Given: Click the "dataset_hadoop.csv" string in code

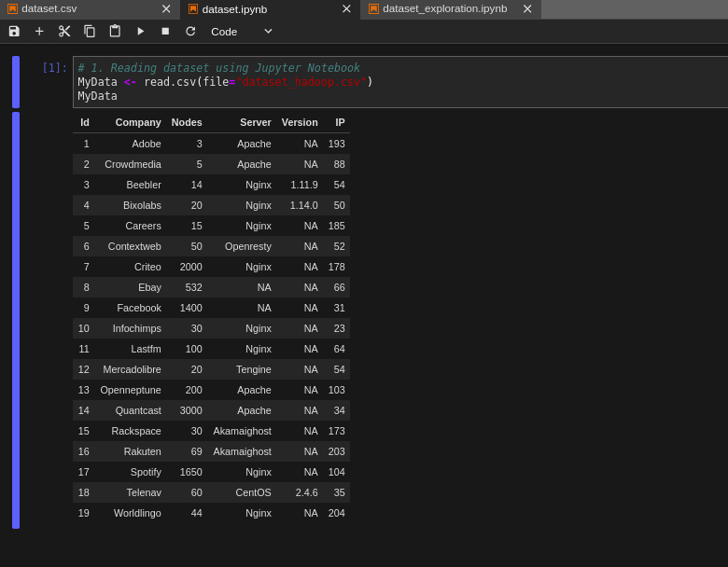Looking at the screenshot, I should point(301,82).
